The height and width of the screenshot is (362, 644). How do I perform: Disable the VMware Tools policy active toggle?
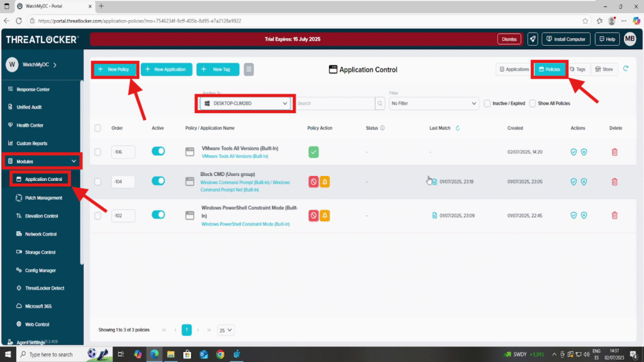(158, 151)
